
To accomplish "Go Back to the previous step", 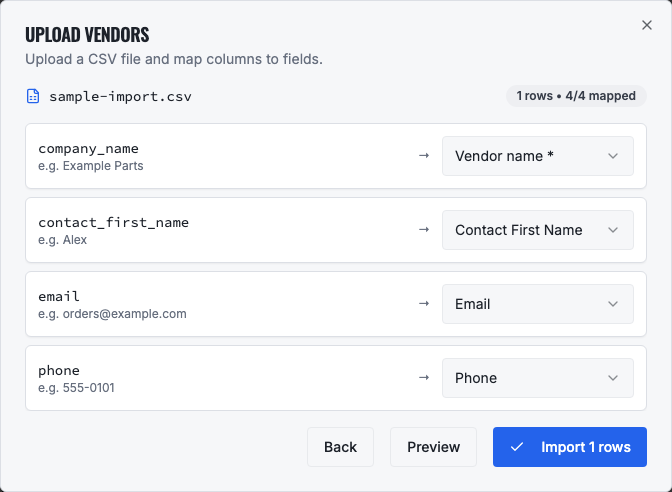I will pos(340,447).
